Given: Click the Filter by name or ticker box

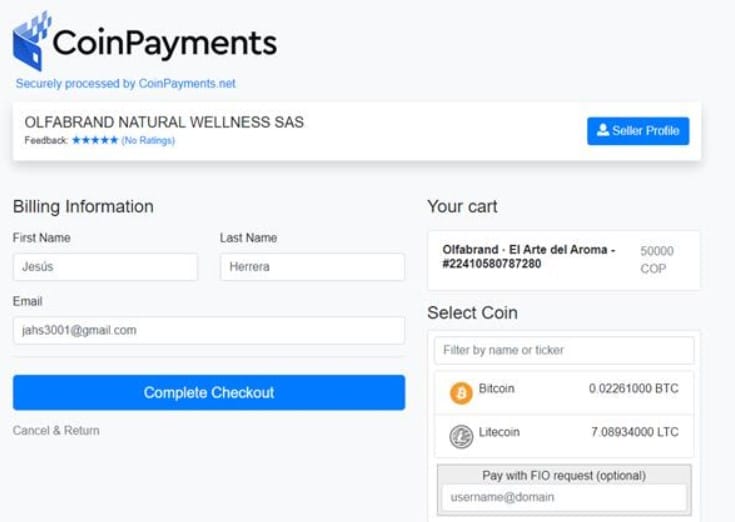Looking at the screenshot, I should click(564, 350).
